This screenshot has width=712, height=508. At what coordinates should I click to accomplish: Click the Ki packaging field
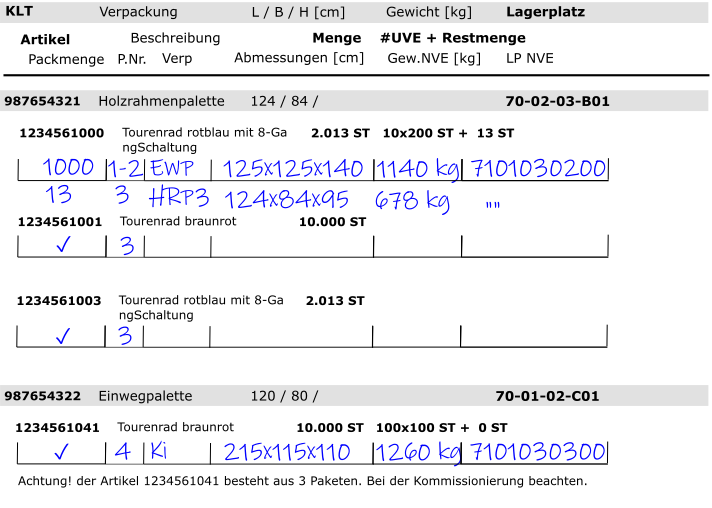158,453
